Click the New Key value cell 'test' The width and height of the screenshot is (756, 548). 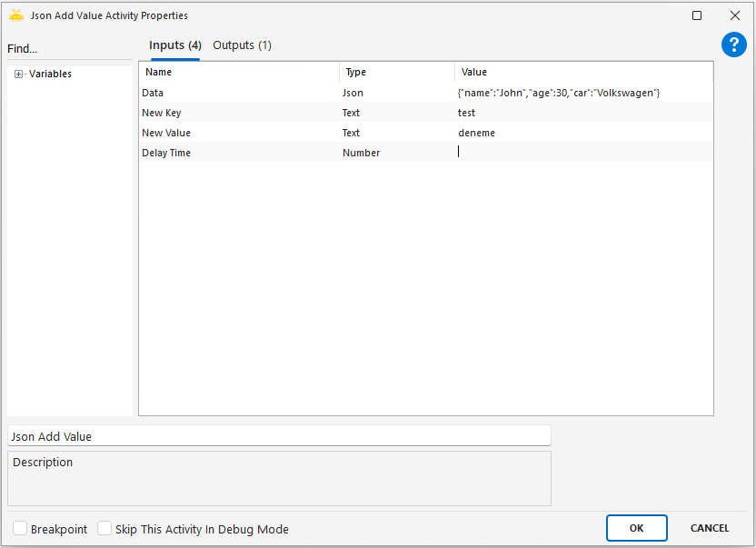pyautogui.click(x=582, y=113)
